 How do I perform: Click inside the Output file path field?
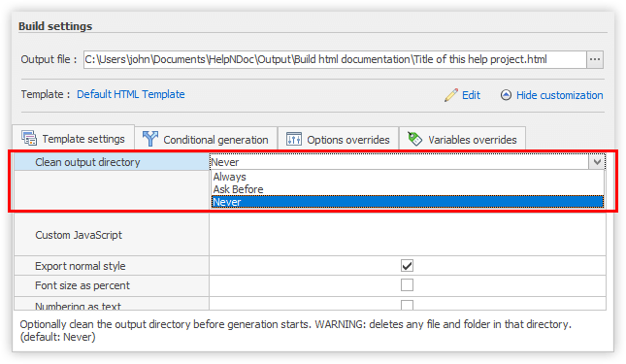coord(335,59)
